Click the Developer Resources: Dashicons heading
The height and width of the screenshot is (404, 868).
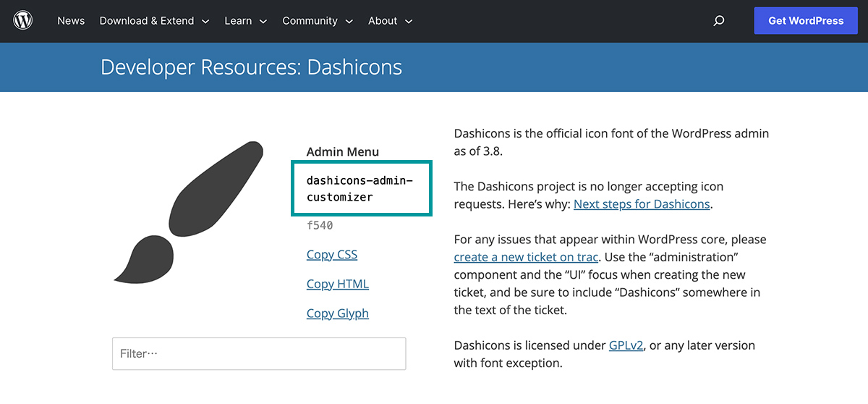click(x=251, y=67)
